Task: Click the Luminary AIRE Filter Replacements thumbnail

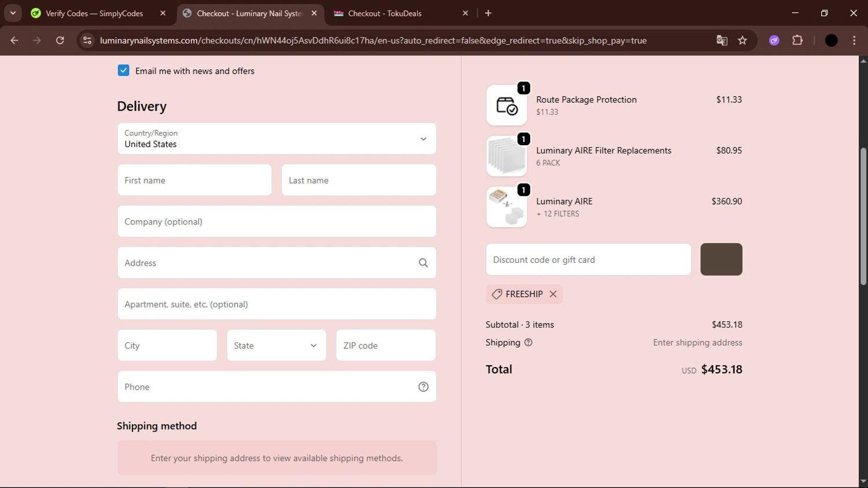Action: 506,156
